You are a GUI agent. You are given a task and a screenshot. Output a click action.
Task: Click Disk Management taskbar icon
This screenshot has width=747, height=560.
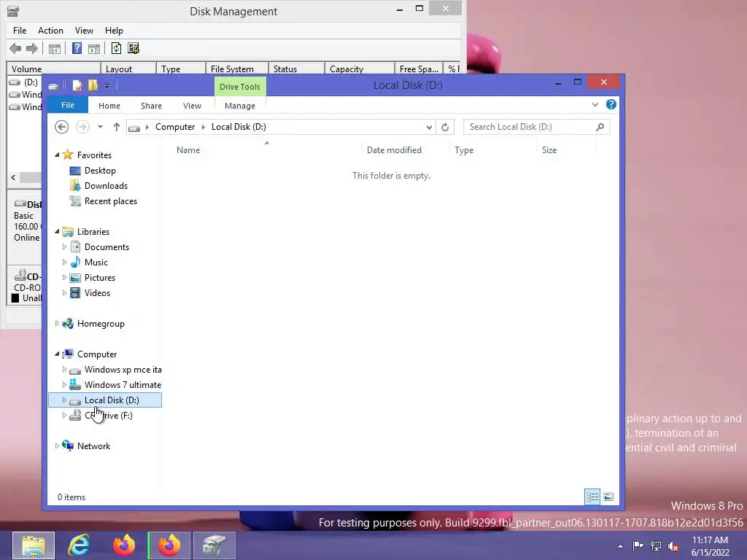click(x=214, y=545)
